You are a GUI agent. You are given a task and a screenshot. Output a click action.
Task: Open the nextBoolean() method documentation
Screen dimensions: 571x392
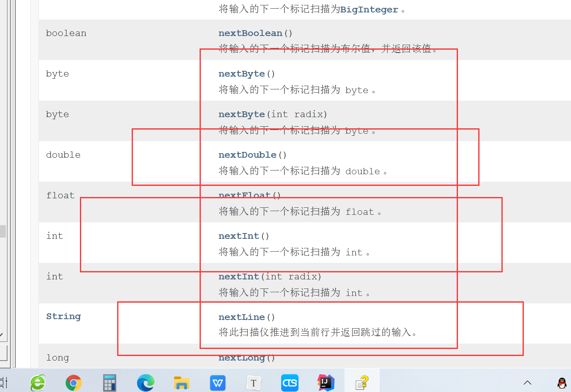point(250,33)
